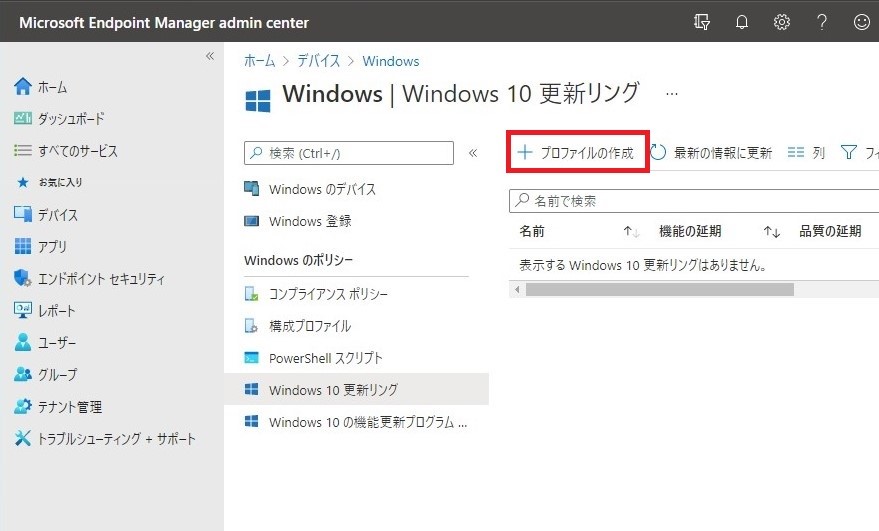879x531 pixels.
Task: Open the ellipsis menu beside the page title
Action: (672, 94)
